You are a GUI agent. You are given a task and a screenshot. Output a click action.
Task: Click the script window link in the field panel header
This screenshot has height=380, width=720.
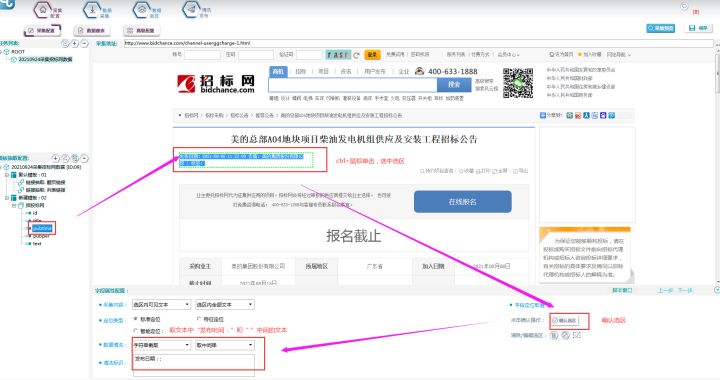pos(623,291)
